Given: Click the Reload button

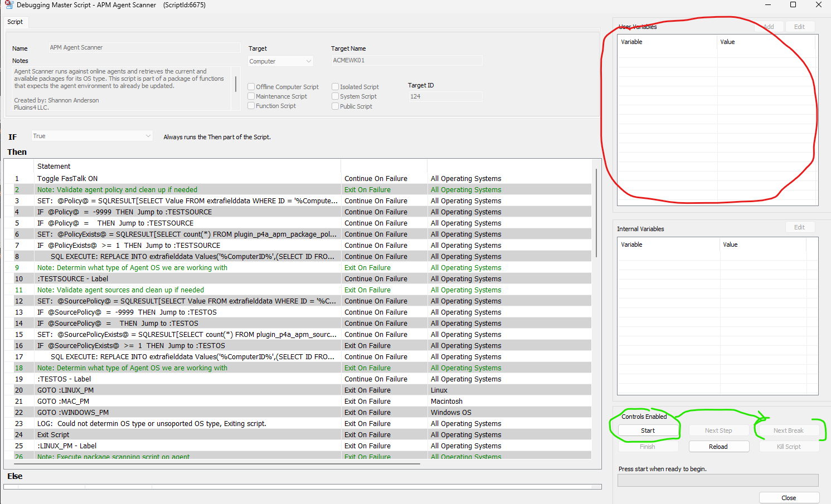Looking at the screenshot, I should (718, 447).
